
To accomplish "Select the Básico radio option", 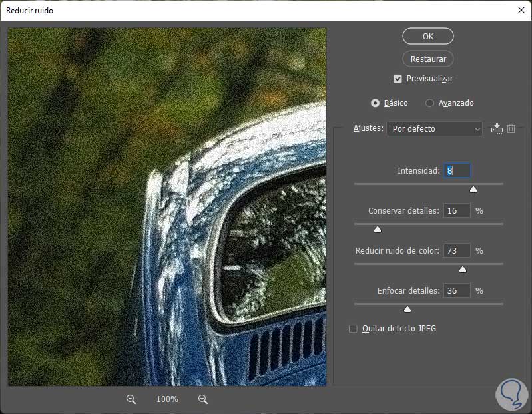I will pos(375,103).
